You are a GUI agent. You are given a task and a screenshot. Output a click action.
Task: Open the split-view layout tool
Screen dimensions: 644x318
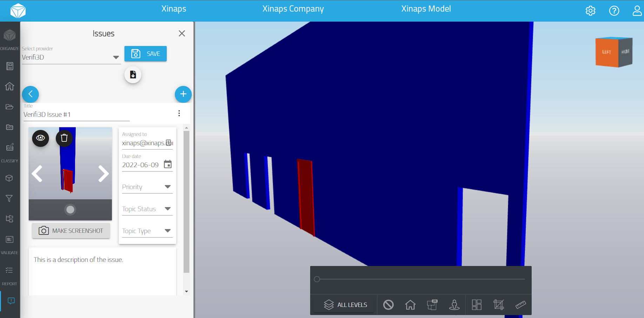point(477,305)
